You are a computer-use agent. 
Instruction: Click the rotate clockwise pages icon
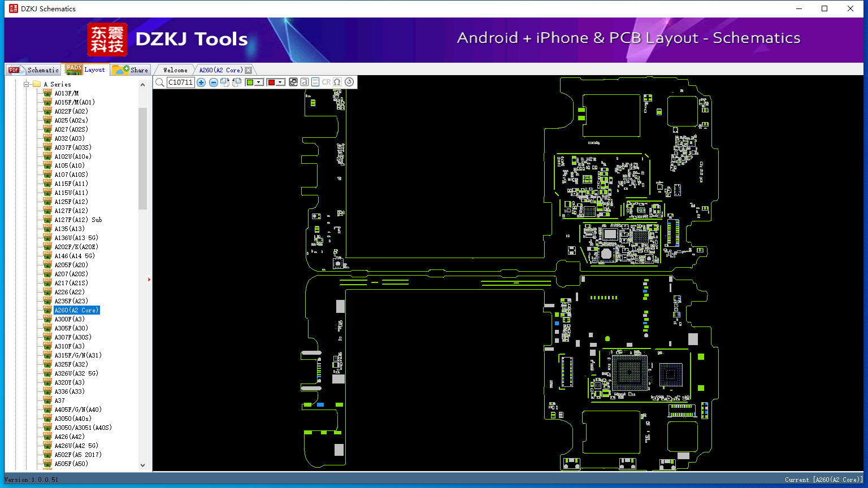pyautogui.click(x=225, y=82)
